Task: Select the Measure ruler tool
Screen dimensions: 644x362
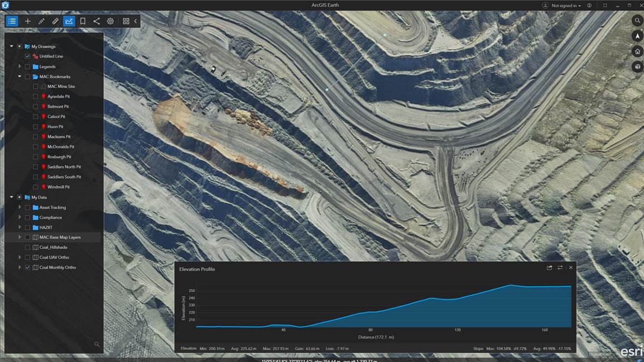Action: click(x=55, y=21)
